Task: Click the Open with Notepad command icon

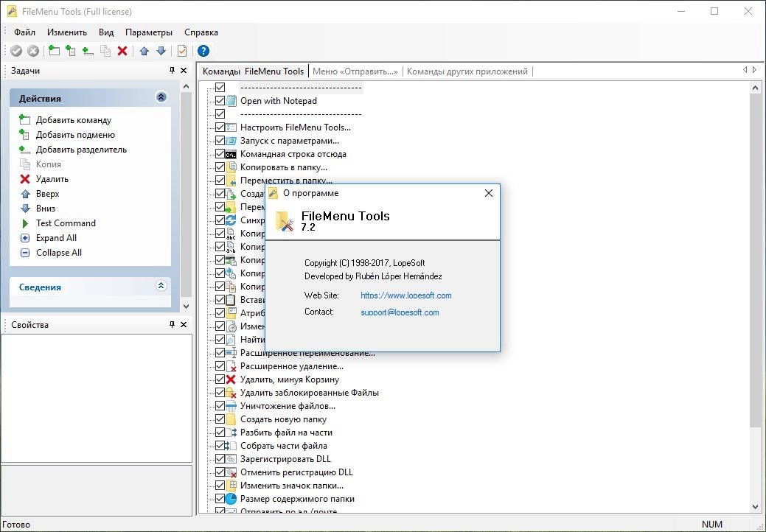Action: click(231, 101)
